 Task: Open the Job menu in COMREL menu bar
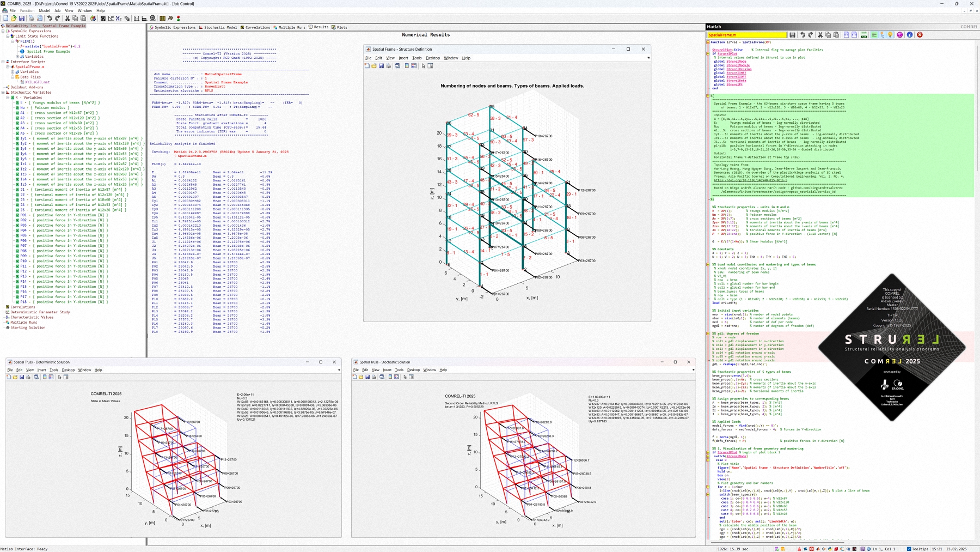tap(57, 10)
